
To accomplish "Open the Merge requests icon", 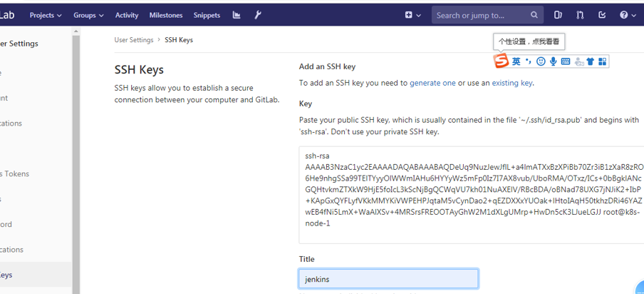I will 580,15.
